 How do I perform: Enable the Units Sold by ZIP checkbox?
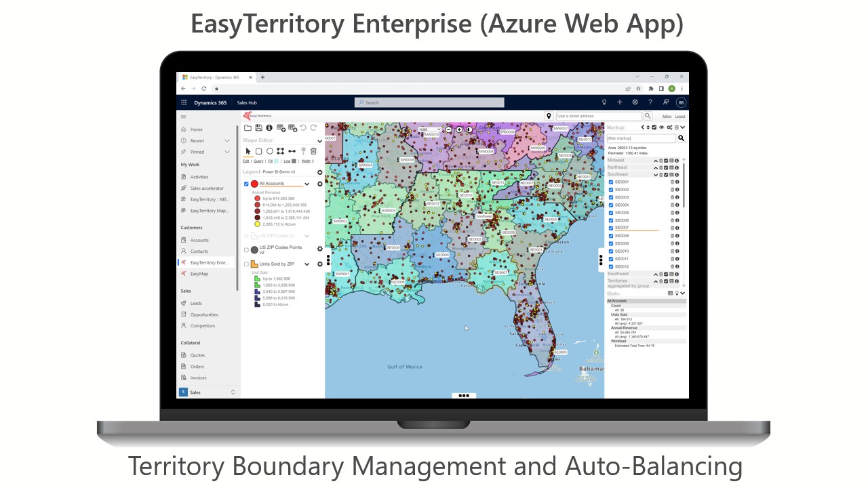246,264
